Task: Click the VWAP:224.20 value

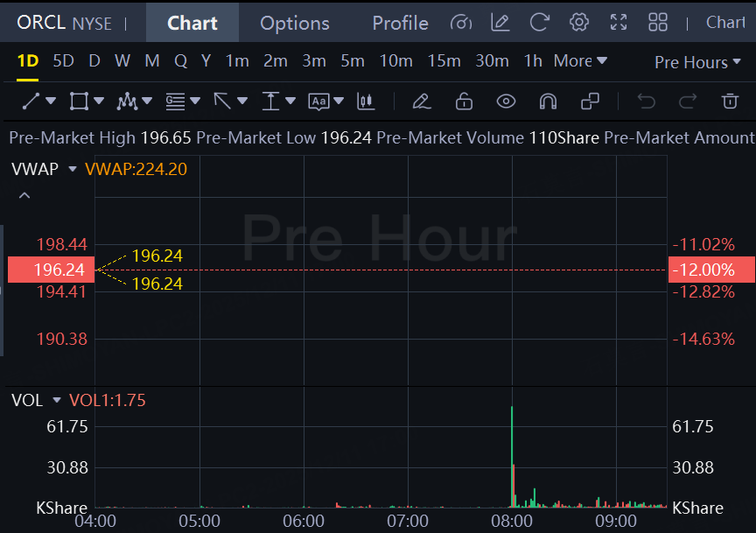Action: pyautogui.click(x=136, y=169)
